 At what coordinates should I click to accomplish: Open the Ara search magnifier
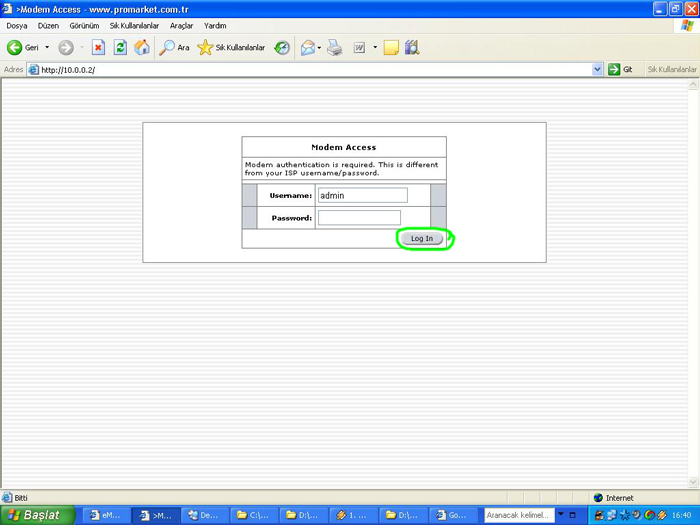174,47
